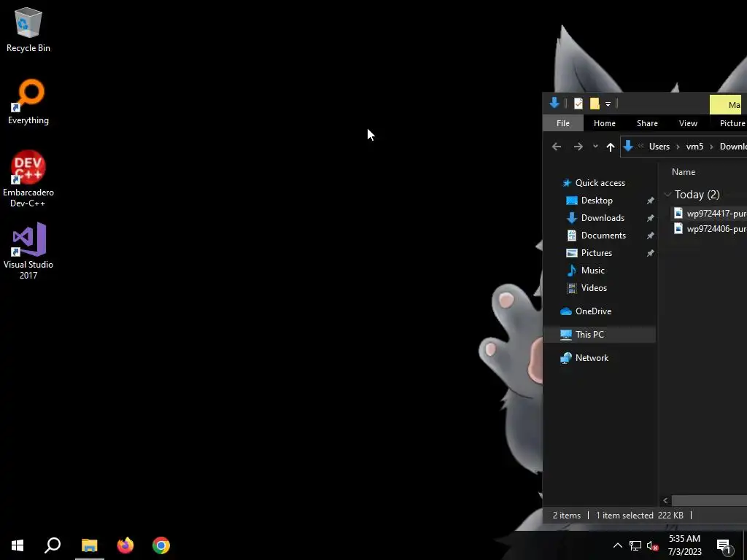Switch to the View ribbon tab
The width and height of the screenshot is (747, 560).
[x=688, y=123]
